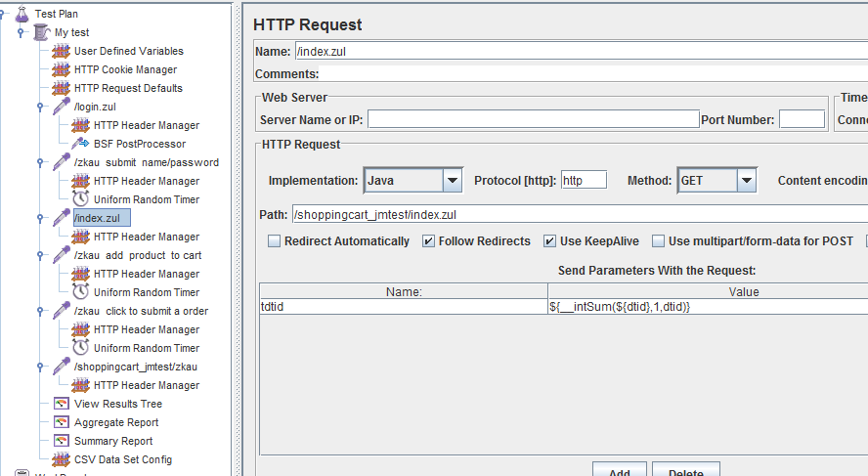Viewport: 868px width, 476px height.
Task: Select the /zkau click to submit a order label
Action: click(141, 311)
